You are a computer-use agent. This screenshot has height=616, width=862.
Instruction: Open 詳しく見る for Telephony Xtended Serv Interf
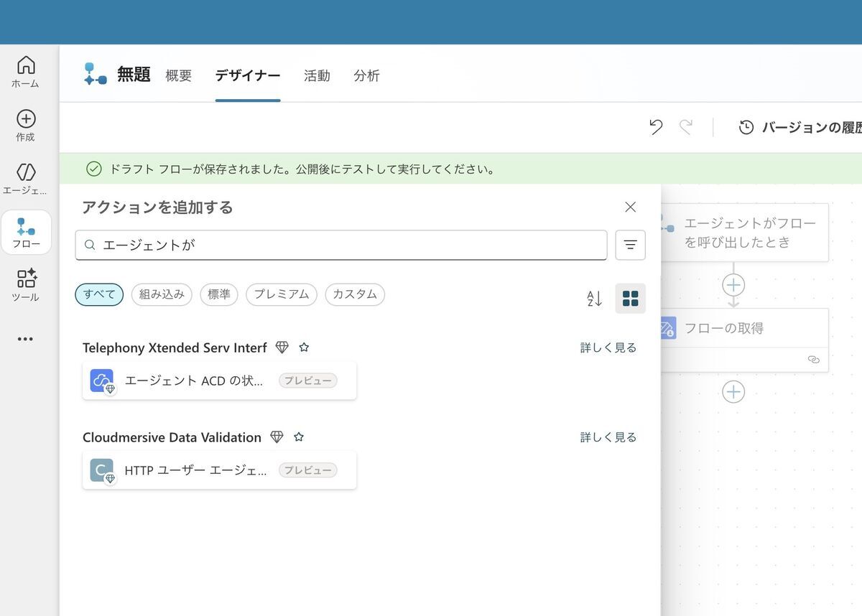[608, 347]
